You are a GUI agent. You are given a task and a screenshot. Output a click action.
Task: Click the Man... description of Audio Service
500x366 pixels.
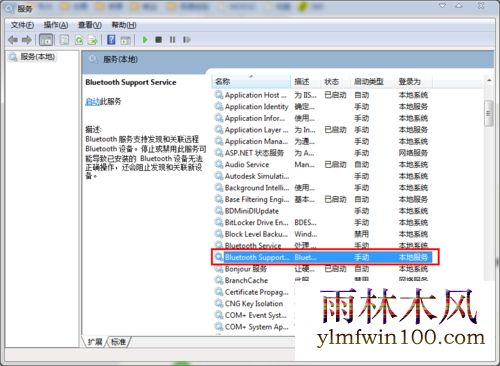click(305, 164)
